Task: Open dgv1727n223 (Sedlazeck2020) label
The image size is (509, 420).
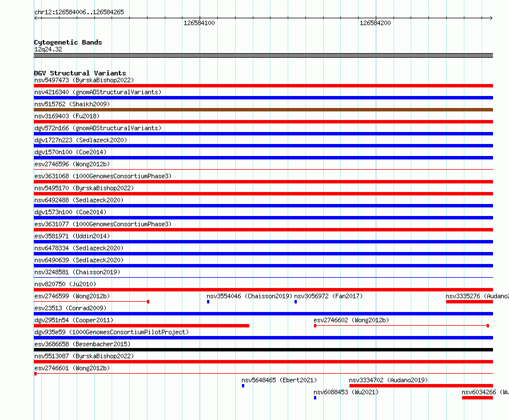Action: click(81, 140)
